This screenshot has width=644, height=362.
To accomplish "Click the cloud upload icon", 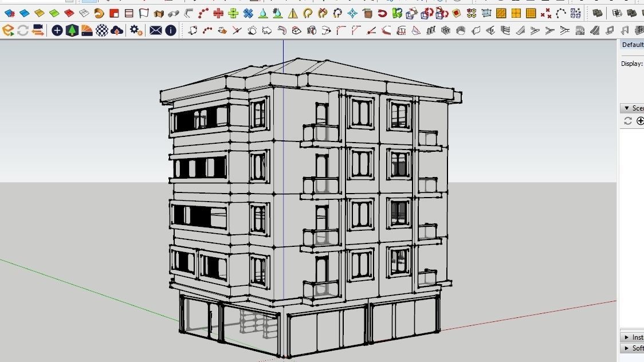I will 117,30.
